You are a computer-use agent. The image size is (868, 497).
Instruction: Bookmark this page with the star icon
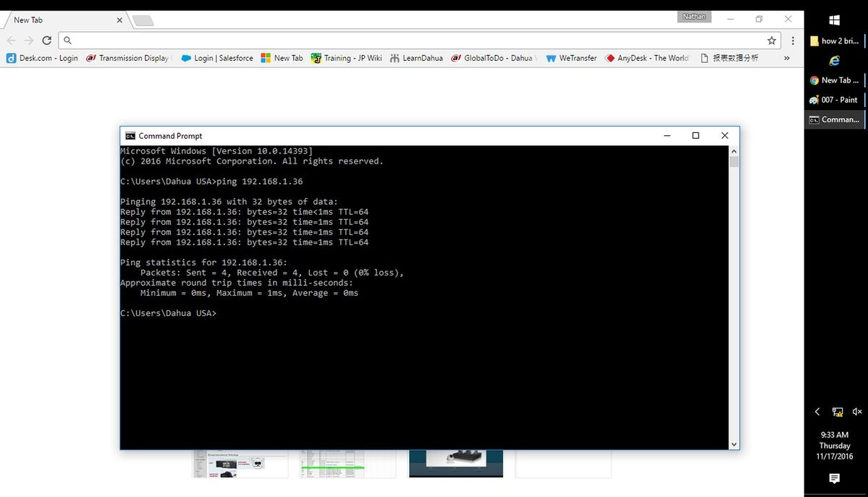click(x=772, y=41)
